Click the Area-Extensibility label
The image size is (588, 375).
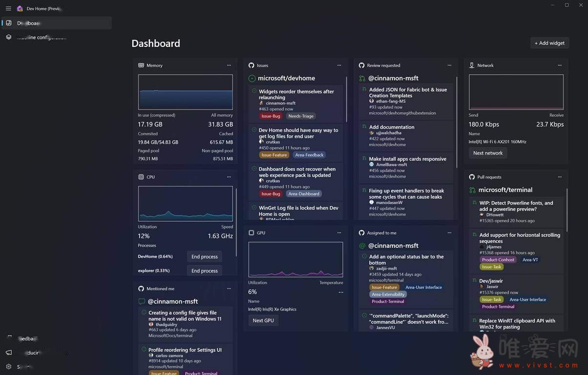coord(388,294)
